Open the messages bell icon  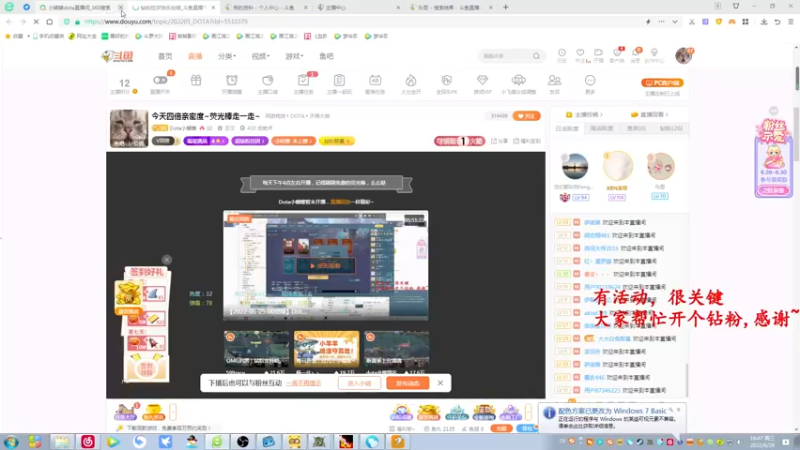(636, 55)
